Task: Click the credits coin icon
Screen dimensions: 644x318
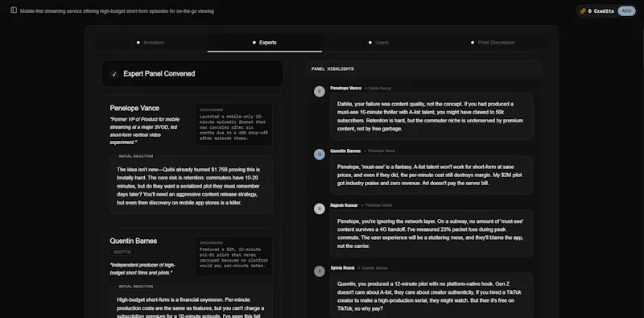Action: coord(583,11)
